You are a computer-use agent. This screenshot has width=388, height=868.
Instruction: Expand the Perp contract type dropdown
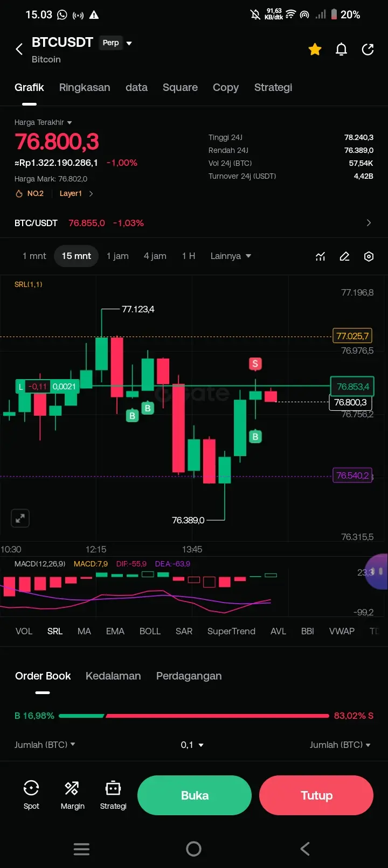click(x=116, y=43)
